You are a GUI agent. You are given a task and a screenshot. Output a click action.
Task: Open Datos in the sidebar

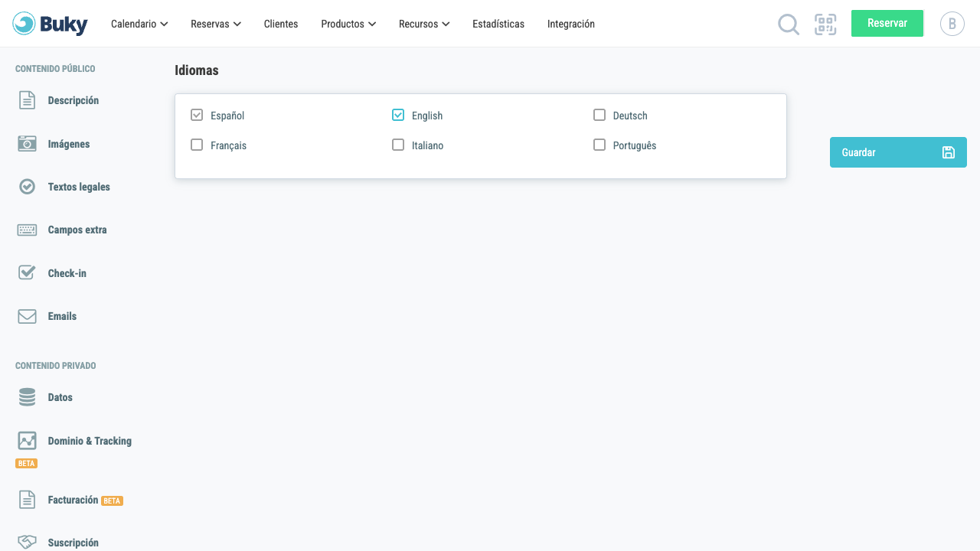pyautogui.click(x=60, y=397)
